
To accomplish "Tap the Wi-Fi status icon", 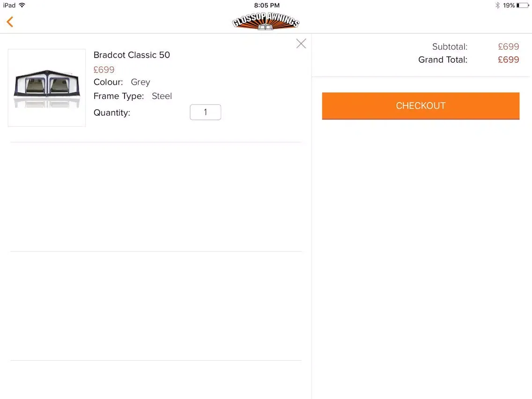I will 22,5.
